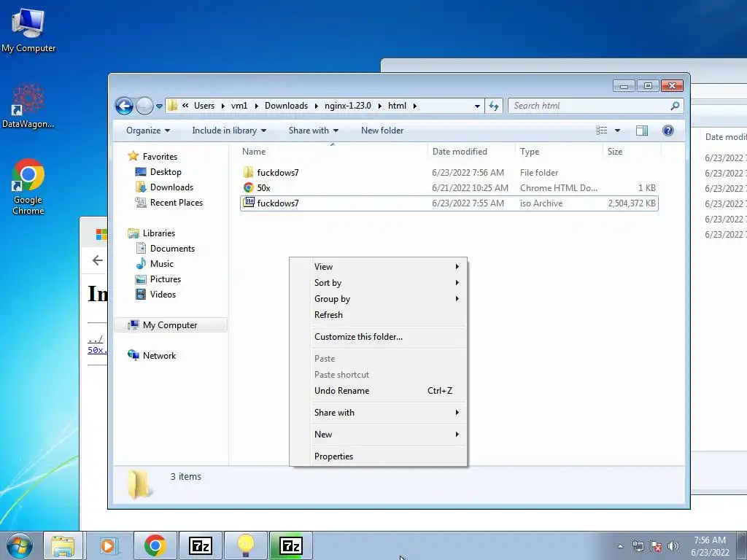The height and width of the screenshot is (560, 747).
Task: Open the address bar history dropdown
Action: tap(477, 106)
